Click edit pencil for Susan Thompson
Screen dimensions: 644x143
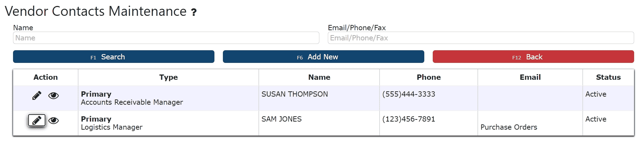tap(37, 96)
